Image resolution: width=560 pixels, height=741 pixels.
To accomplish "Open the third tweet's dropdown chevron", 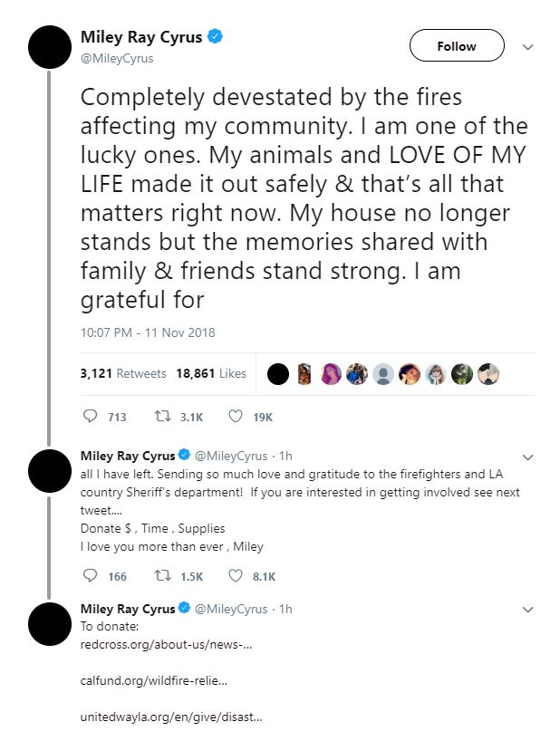I will pyautogui.click(x=528, y=610).
